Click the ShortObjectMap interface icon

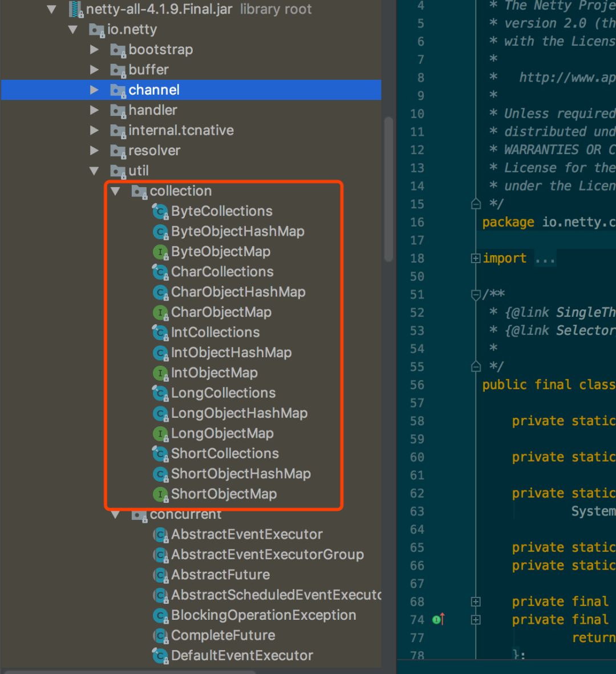tap(160, 494)
